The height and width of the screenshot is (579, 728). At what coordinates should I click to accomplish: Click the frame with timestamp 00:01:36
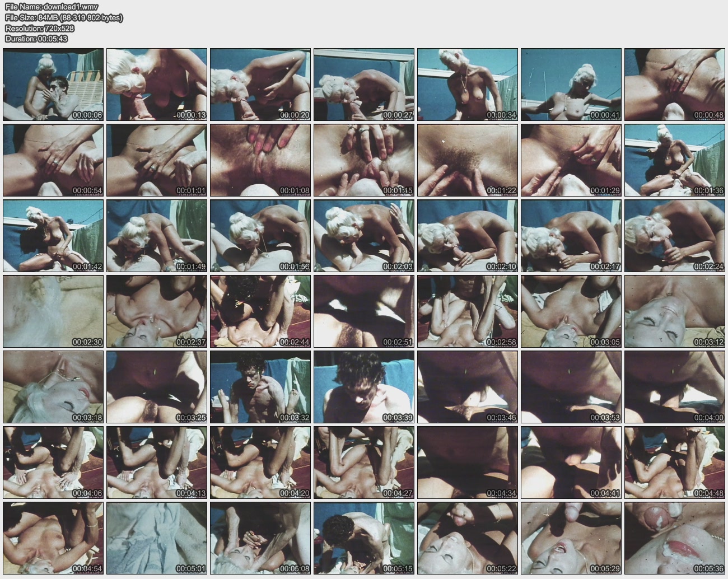[x=675, y=160]
